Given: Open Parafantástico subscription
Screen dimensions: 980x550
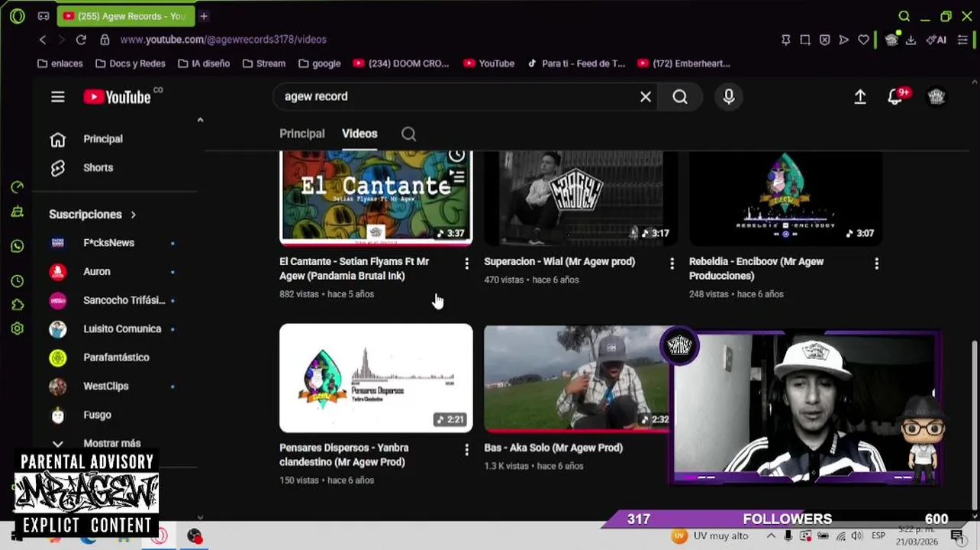Looking at the screenshot, I should pos(116,357).
